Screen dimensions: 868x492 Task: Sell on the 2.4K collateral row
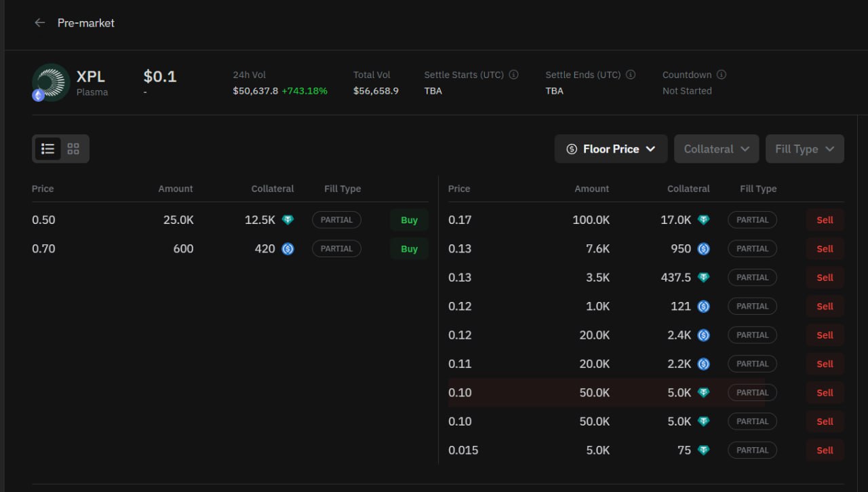825,335
